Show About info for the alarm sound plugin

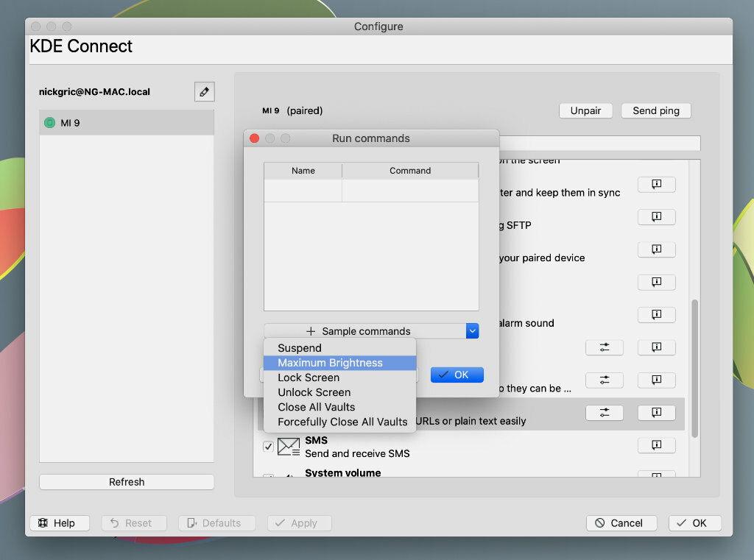(x=656, y=315)
